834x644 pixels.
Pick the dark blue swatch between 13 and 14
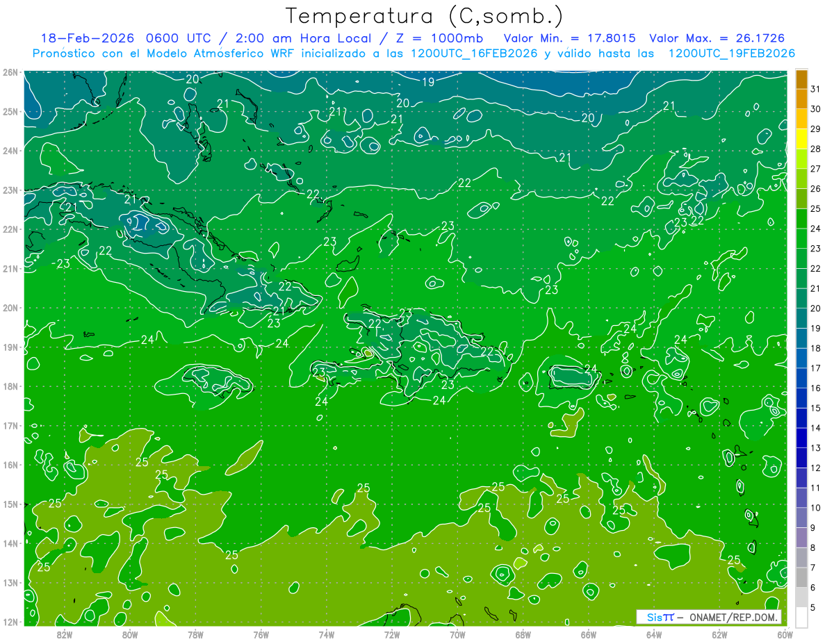click(x=801, y=438)
